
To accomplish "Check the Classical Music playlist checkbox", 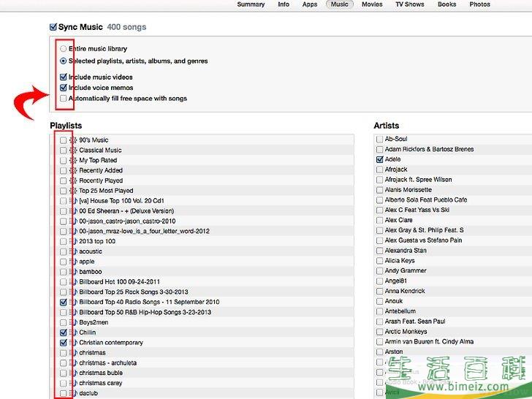I will [x=63, y=151].
